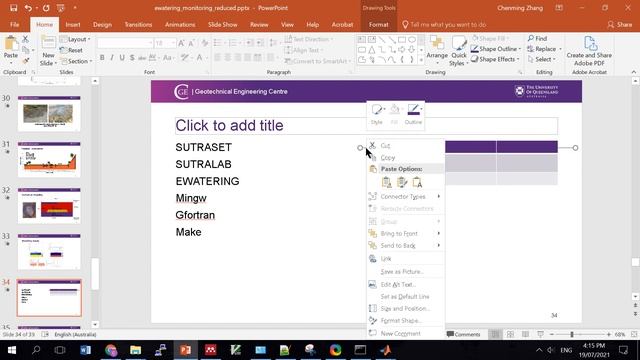Insert a New Slide
The height and width of the screenshot is (360, 640).
tap(48, 51)
